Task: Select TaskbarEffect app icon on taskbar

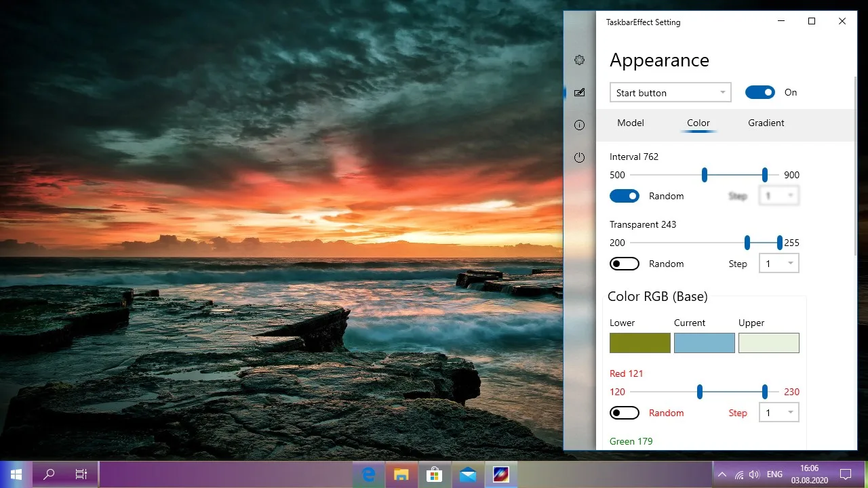Action: tap(500, 474)
